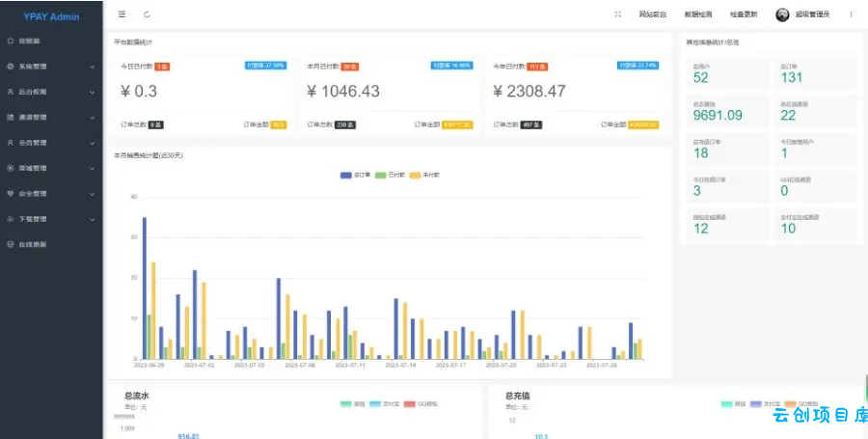Image resolution: width=868 pixels, height=439 pixels.
Task: Click the statistic card showing 12
Action: coord(727,225)
